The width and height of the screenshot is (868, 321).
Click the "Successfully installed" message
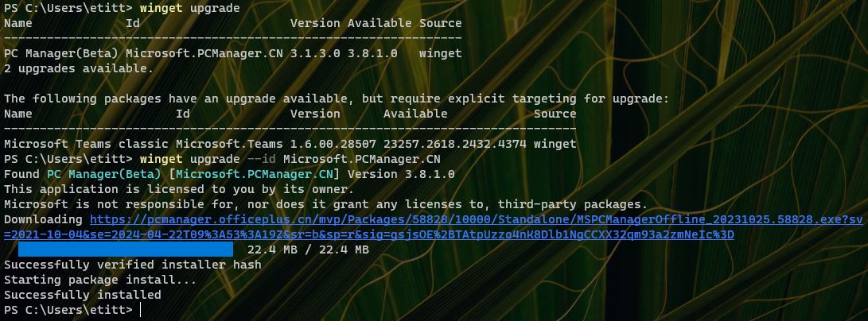(82, 295)
